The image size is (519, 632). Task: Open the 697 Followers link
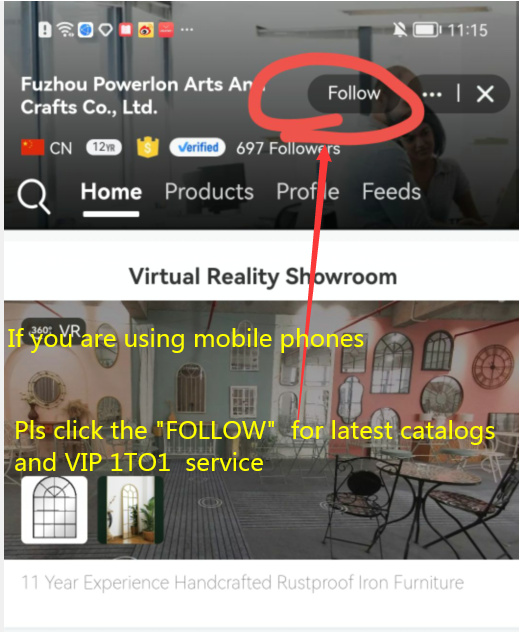click(288, 148)
